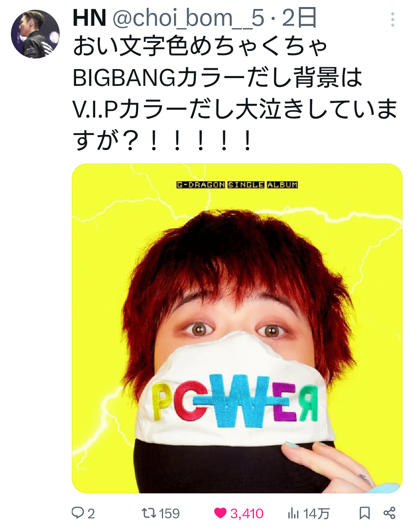
Task: Click the G-DRAGON SINGLE ALBUM label in image
Action: coord(237,185)
